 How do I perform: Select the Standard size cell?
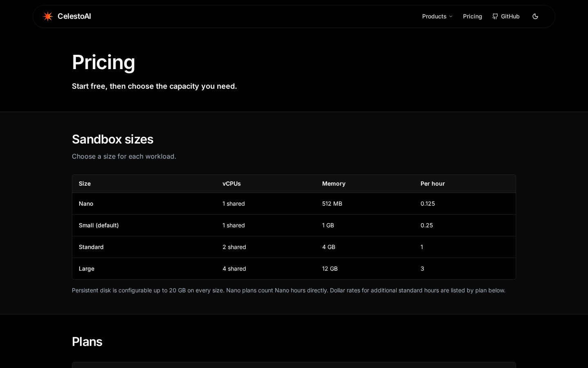pos(91,247)
